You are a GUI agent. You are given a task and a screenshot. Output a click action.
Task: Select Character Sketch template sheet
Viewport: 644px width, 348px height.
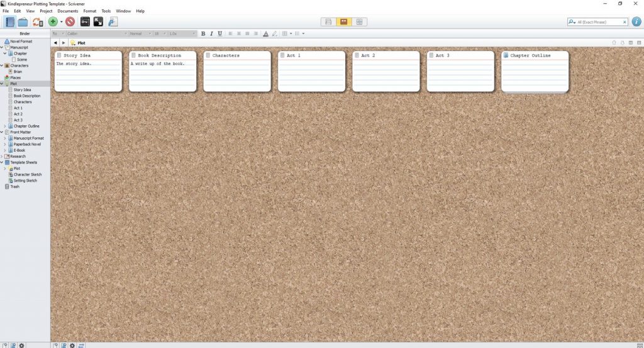27,174
